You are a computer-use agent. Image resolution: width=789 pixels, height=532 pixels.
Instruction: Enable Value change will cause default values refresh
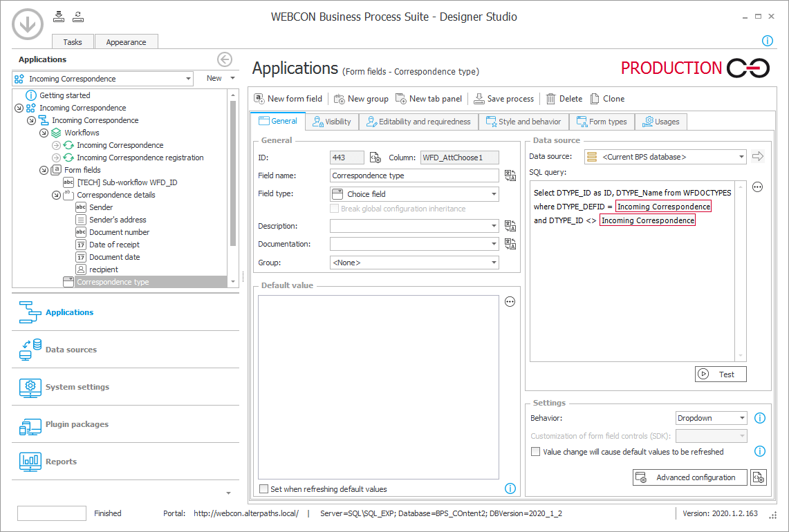(x=535, y=452)
